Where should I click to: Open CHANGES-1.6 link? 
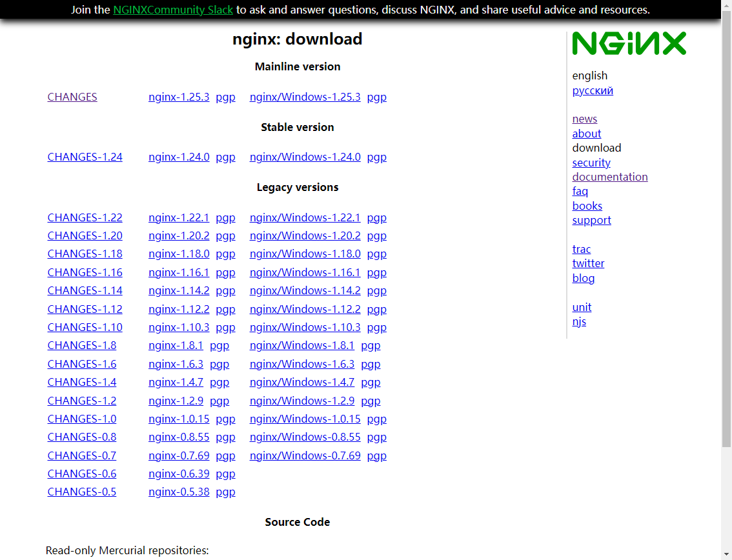tap(82, 364)
